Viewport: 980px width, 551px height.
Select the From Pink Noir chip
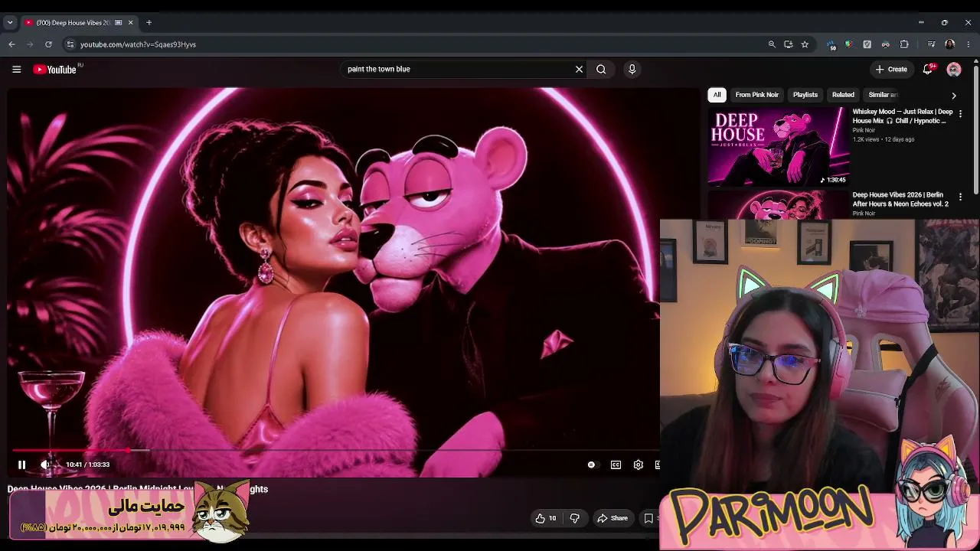click(756, 95)
